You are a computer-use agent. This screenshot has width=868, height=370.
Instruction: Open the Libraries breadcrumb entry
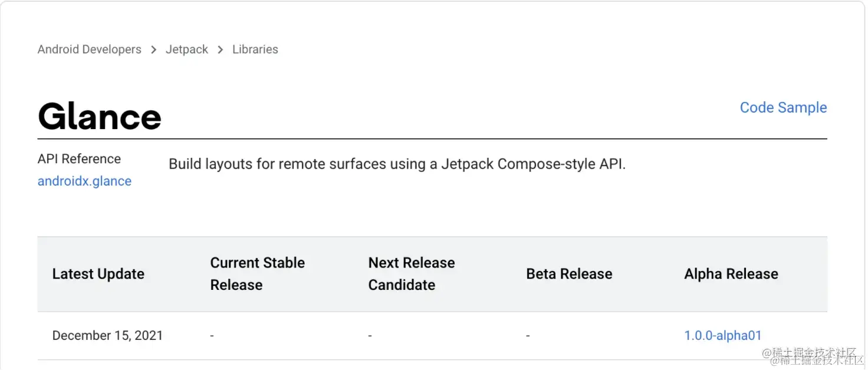[255, 49]
